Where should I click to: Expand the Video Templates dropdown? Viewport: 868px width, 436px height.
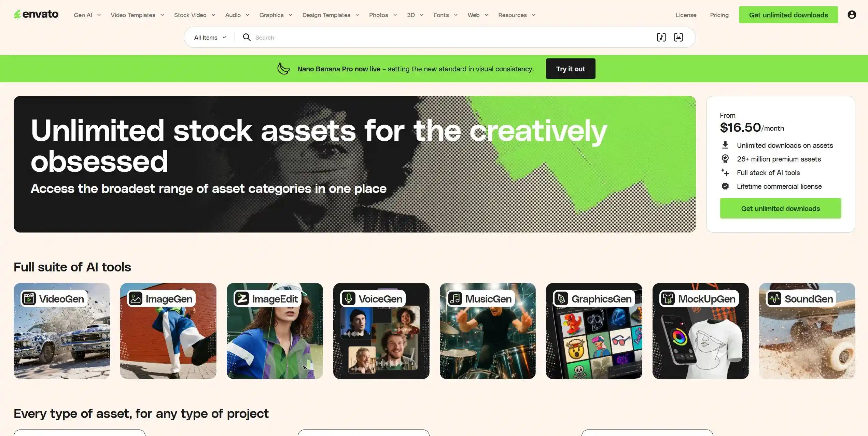(x=137, y=15)
